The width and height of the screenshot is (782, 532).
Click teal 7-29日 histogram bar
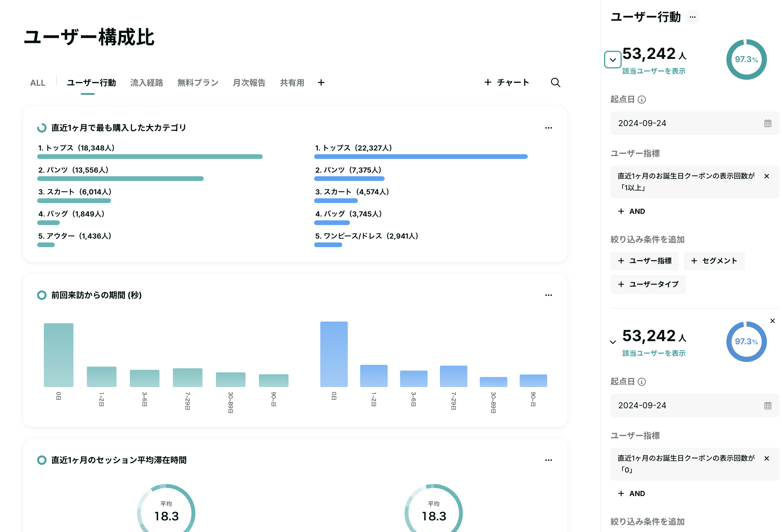click(187, 378)
